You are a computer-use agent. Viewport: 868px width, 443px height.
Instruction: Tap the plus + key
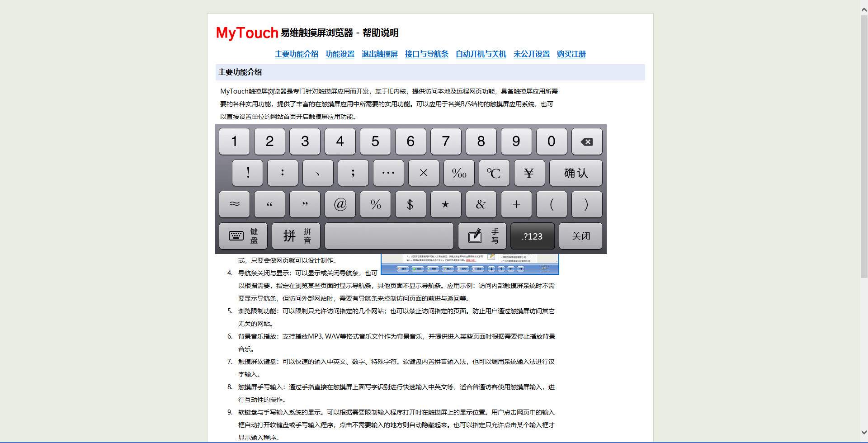point(516,204)
